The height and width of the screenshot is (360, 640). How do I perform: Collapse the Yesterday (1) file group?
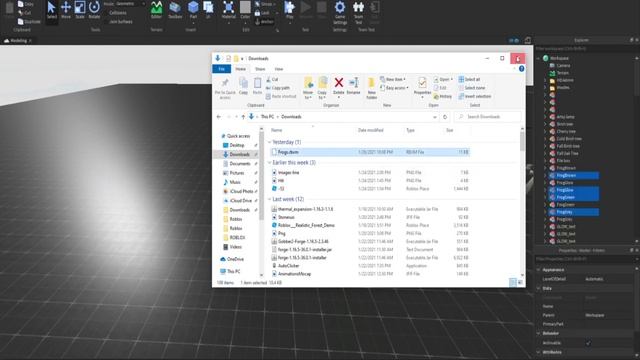tap(269, 142)
